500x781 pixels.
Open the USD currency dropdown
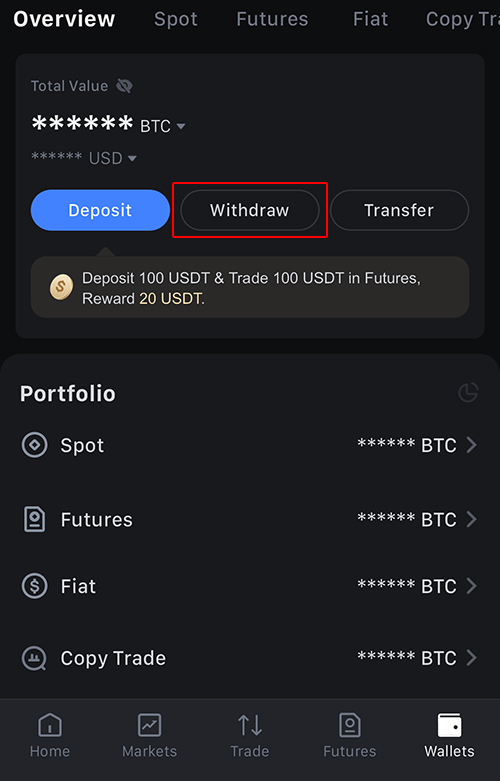(113, 158)
